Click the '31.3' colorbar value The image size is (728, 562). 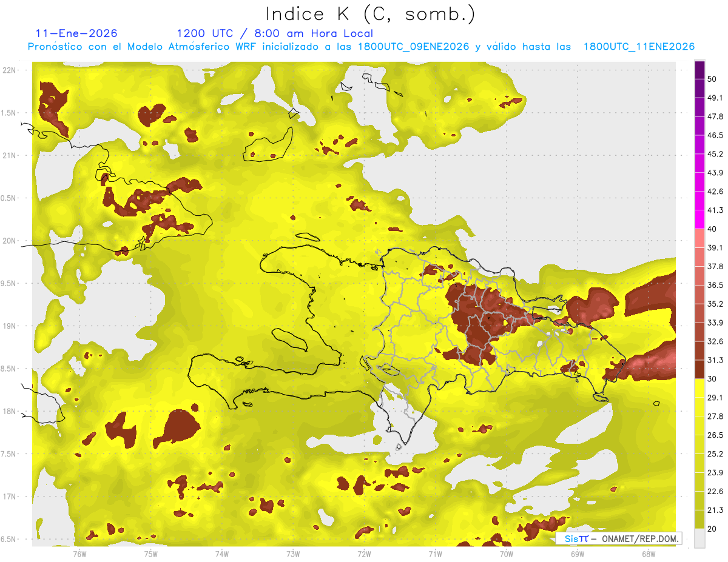tap(716, 360)
